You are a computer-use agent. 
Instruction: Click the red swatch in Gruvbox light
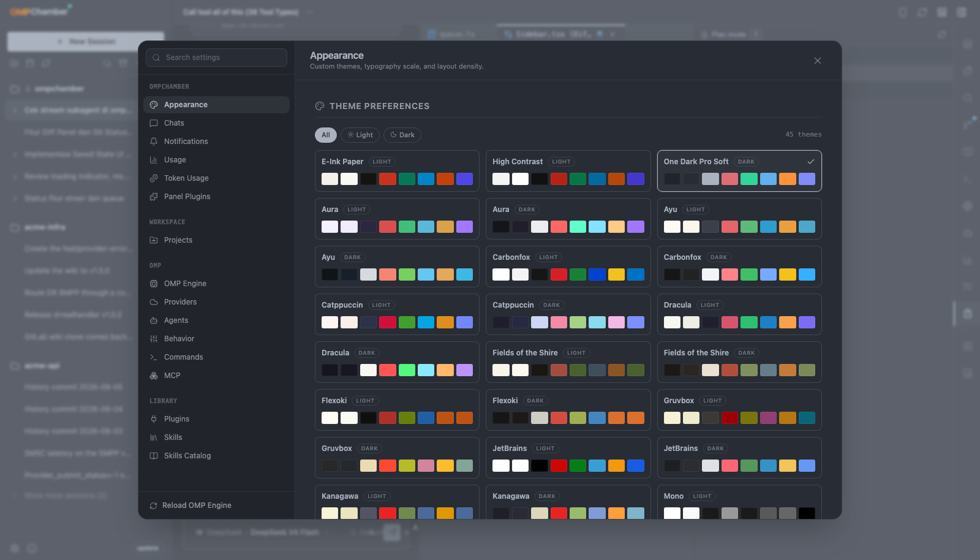[x=729, y=418]
